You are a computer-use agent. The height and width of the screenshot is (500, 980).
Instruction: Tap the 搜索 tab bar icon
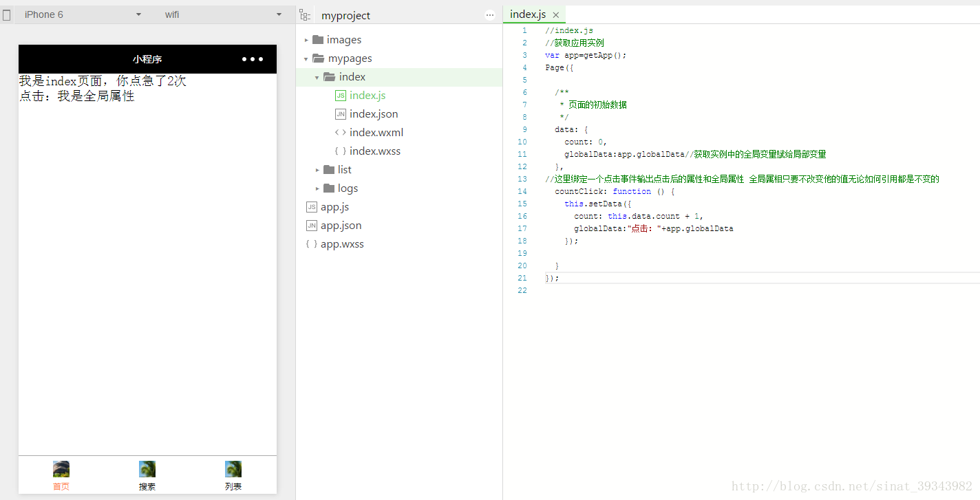tap(147, 469)
